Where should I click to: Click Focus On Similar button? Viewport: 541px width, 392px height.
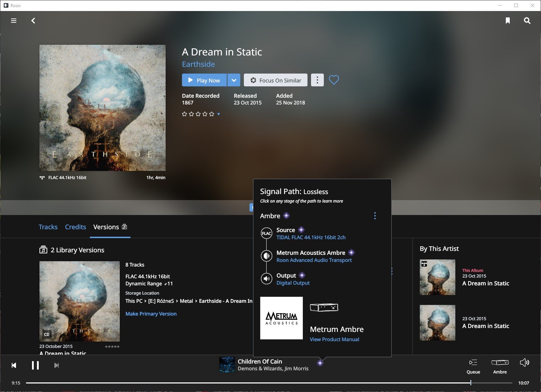coord(276,80)
